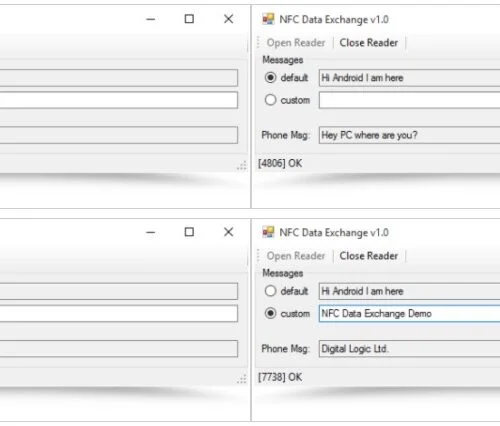
Task: Click the Phone Msg field showing Digital Logic Ltd.
Action: click(x=409, y=349)
